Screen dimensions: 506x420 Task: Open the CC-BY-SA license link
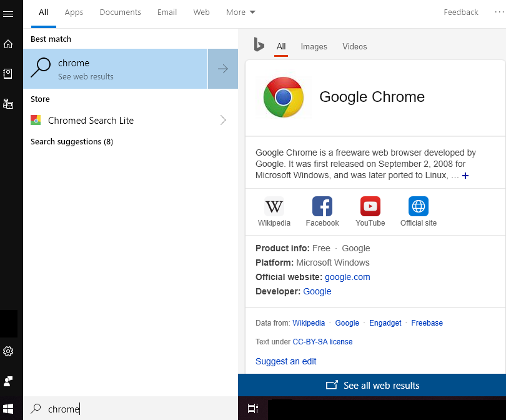322,341
